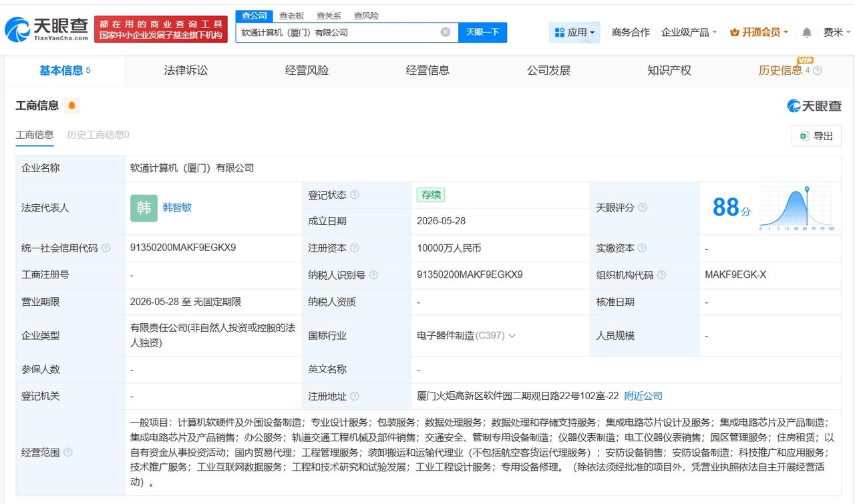Click the 企业类型 value text
855x504 pixels.
pyautogui.click(x=212, y=335)
